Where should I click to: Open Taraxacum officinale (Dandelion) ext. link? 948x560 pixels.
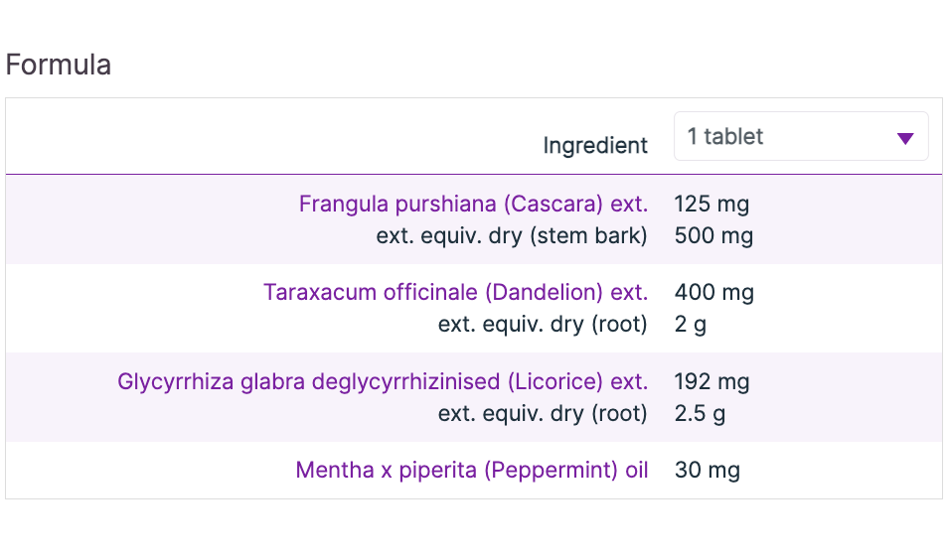pos(455,293)
